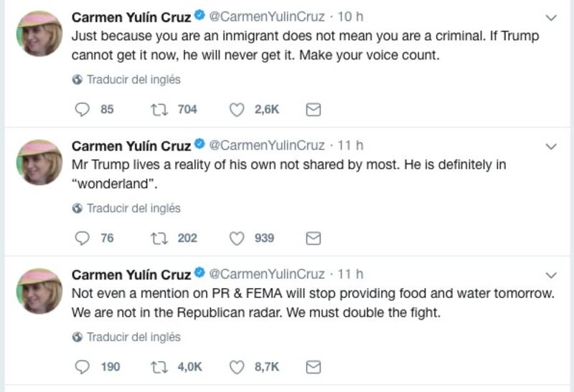Send the "wonderland" tweet by direct message
This screenshot has width=574, height=392.
[314, 238]
